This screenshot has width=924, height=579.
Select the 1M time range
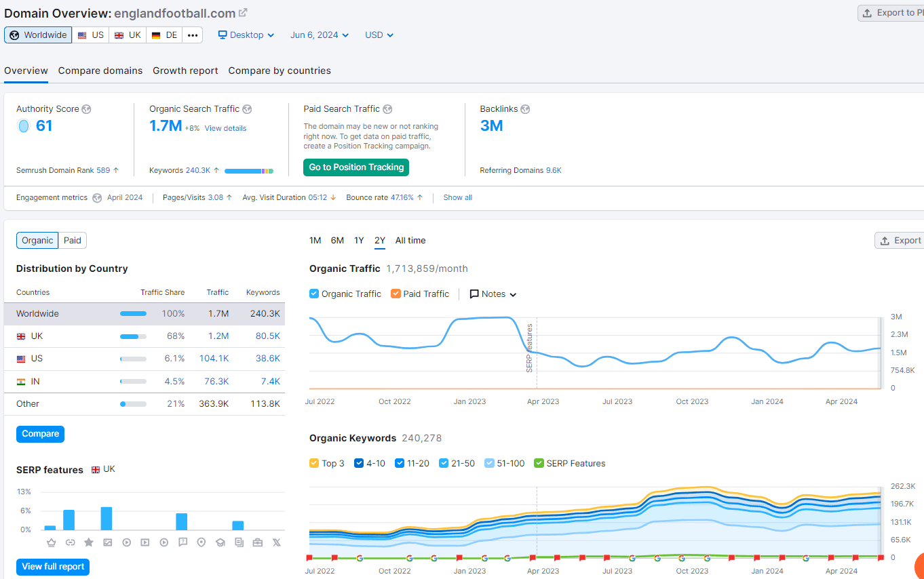pyautogui.click(x=315, y=241)
